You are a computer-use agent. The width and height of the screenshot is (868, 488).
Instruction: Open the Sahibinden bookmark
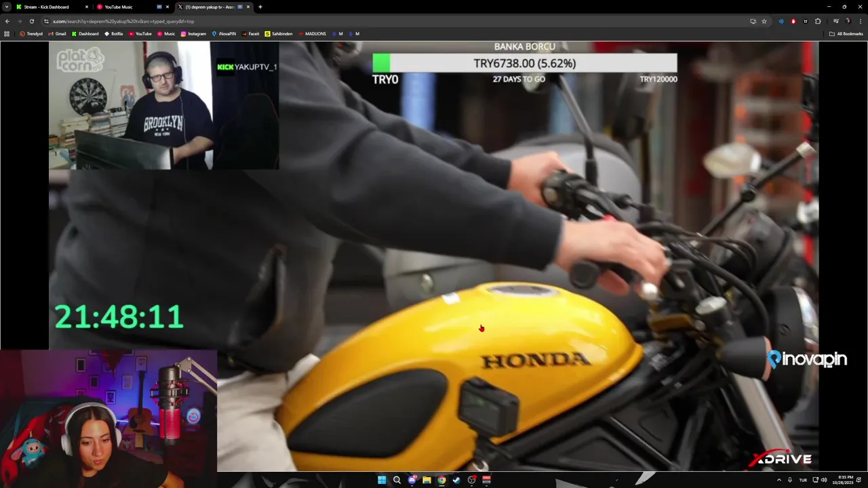(279, 33)
